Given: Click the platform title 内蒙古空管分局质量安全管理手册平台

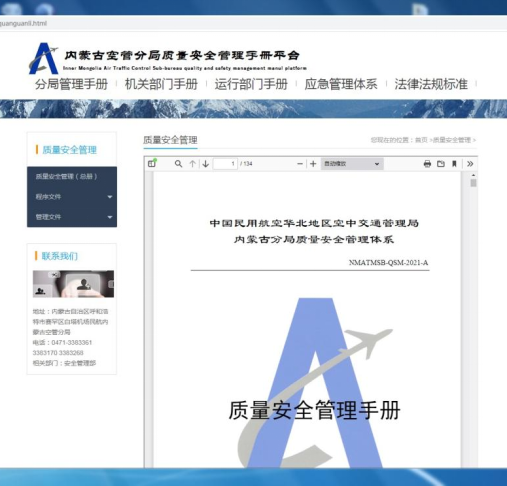Looking at the screenshot, I should tap(182, 55).
